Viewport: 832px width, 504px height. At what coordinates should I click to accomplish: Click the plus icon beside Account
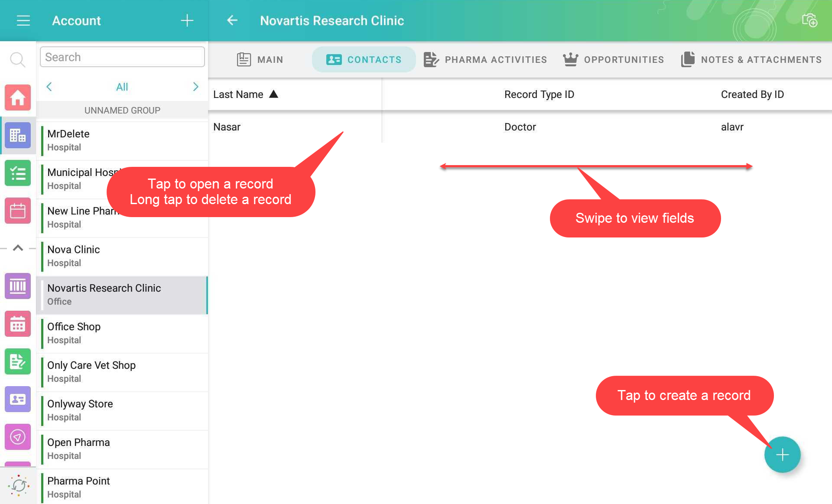(x=187, y=20)
